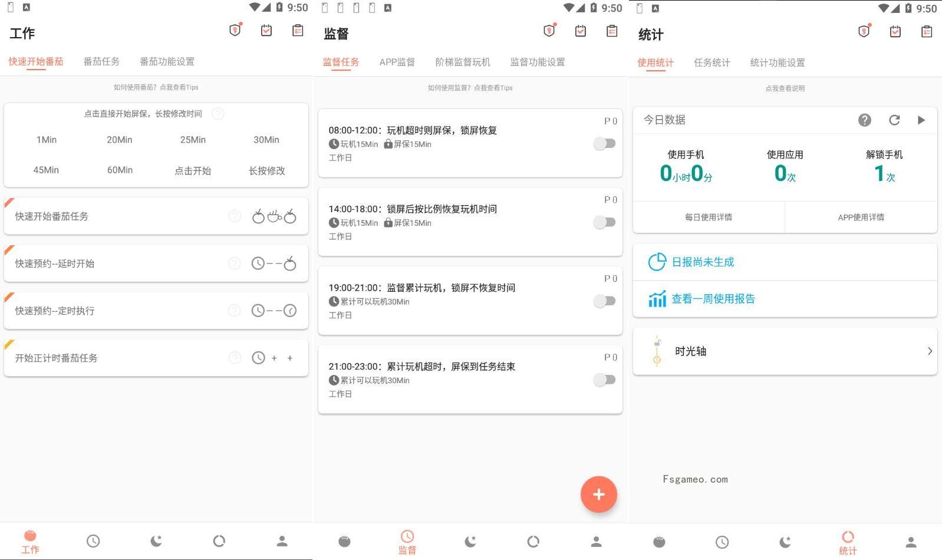Open APP使用详情

pyautogui.click(x=861, y=217)
